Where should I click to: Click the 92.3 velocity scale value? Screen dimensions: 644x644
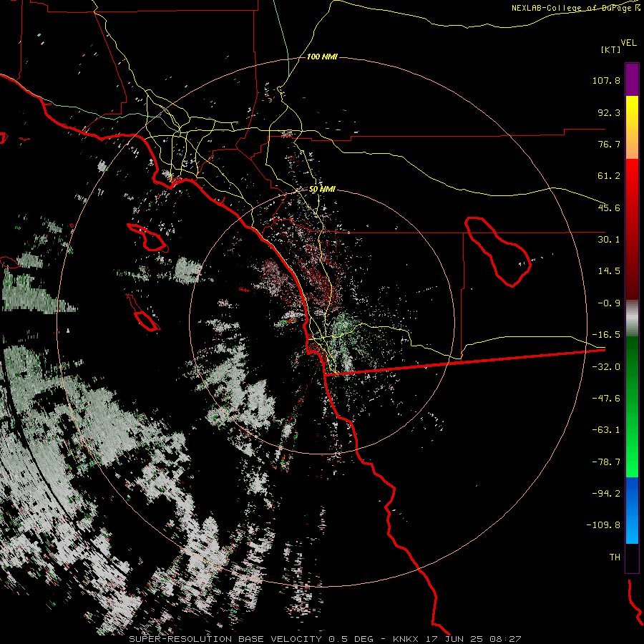pyautogui.click(x=609, y=112)
